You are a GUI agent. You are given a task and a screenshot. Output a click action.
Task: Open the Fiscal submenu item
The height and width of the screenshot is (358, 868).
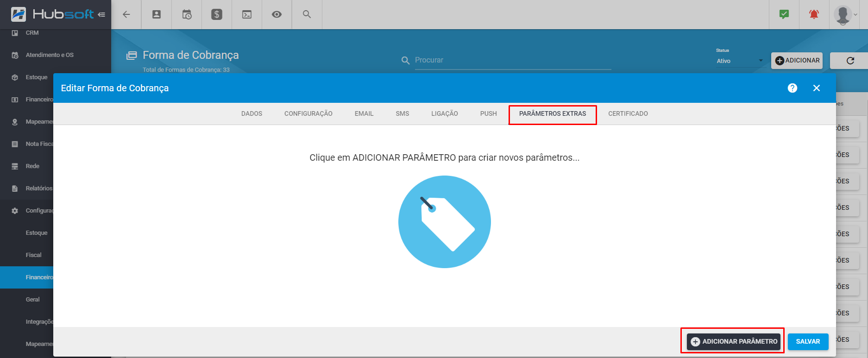tap(33, 255)
